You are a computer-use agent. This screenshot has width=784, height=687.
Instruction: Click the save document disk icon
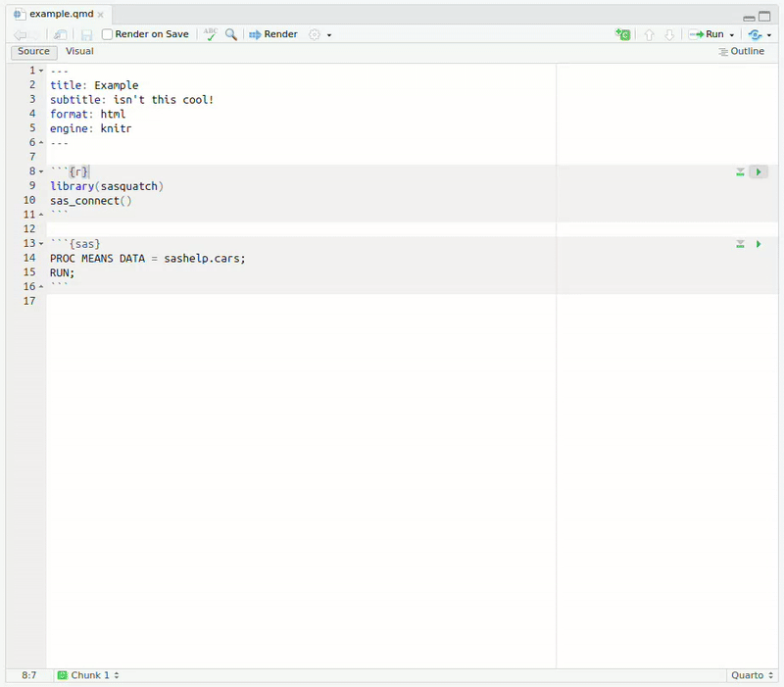pyautogui.click(x=86, y=34)
